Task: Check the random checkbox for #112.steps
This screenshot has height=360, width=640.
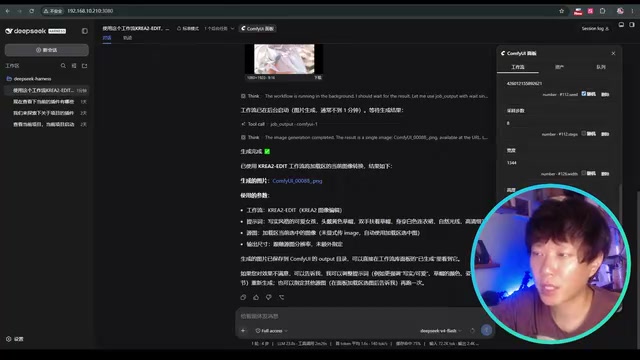Action: click(x=584, y=133)
